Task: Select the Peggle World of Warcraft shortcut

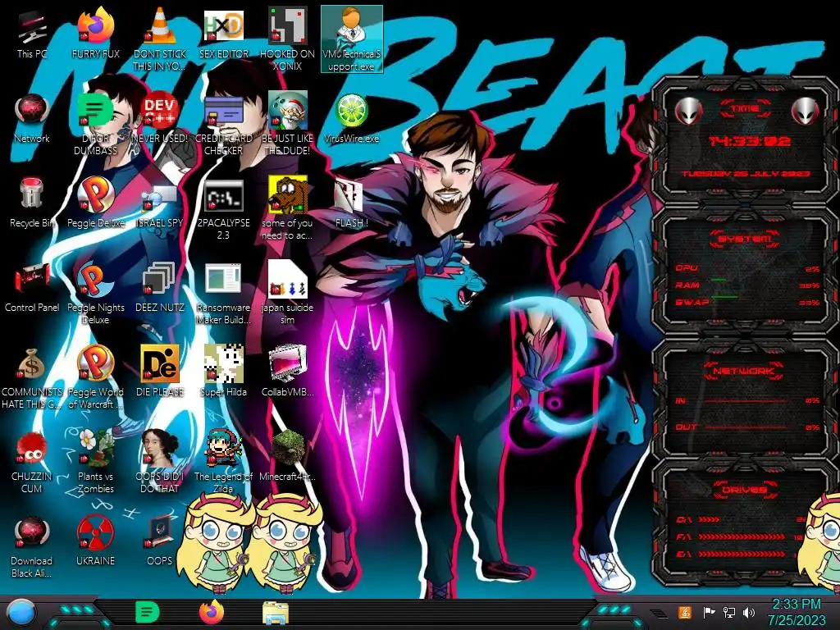Action: click(x=95, y=379)
